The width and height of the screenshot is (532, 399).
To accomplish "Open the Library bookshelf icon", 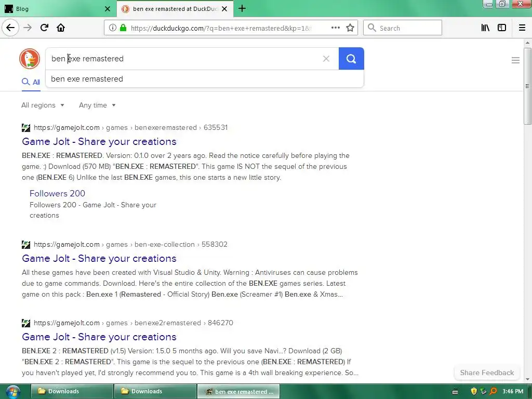I will click(485, 28).
